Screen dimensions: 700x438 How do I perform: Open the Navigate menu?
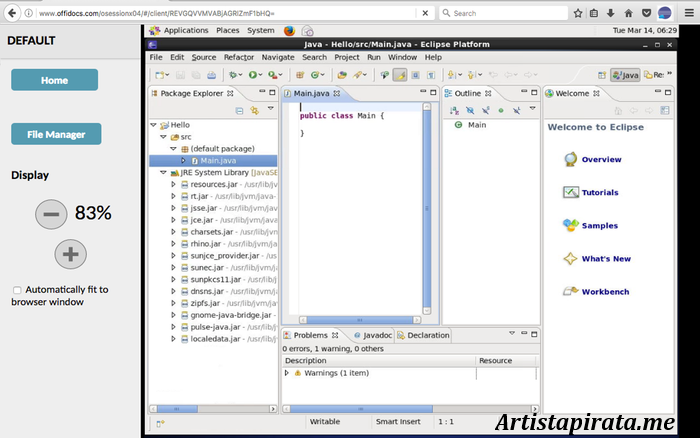[278, 57]
